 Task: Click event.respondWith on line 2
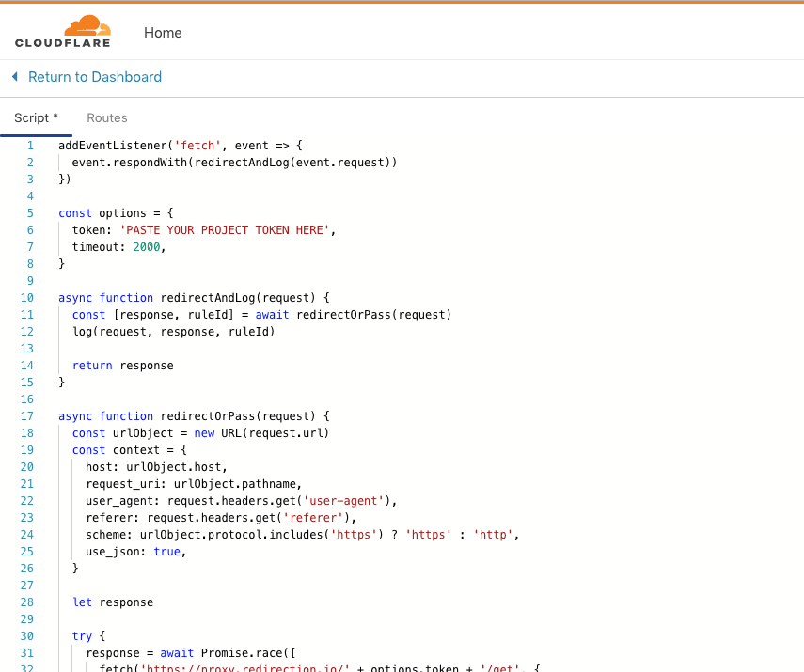[x=130, y=163]
